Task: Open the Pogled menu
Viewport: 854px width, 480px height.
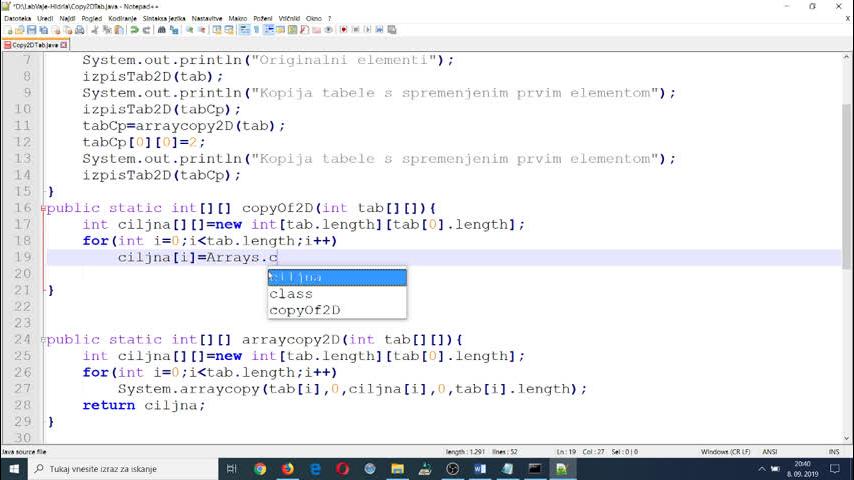Action: (92, 19)
